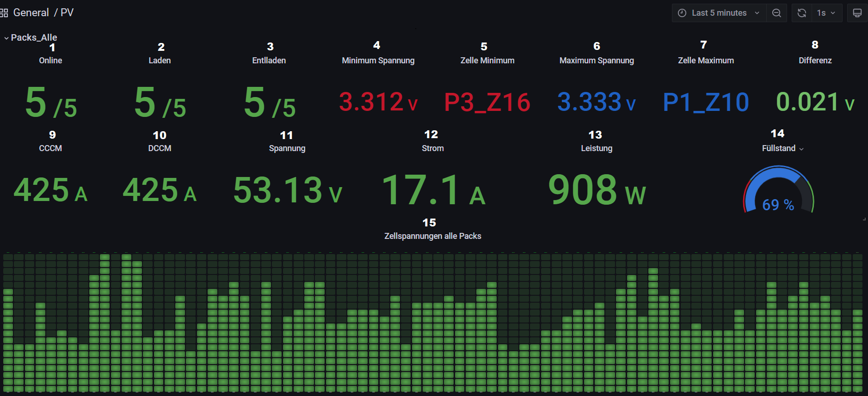Click the 3.333 V maximum voltage value
The image size is (868, 396).
(x=597, y=102)
